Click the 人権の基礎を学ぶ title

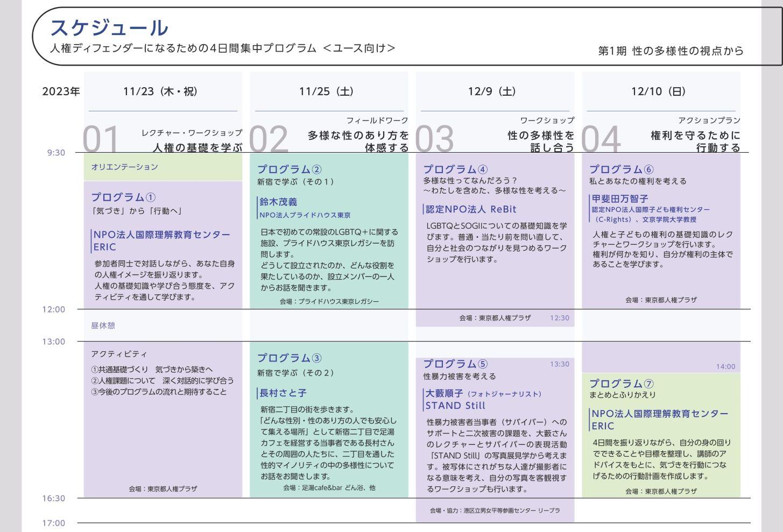point(197,147)
